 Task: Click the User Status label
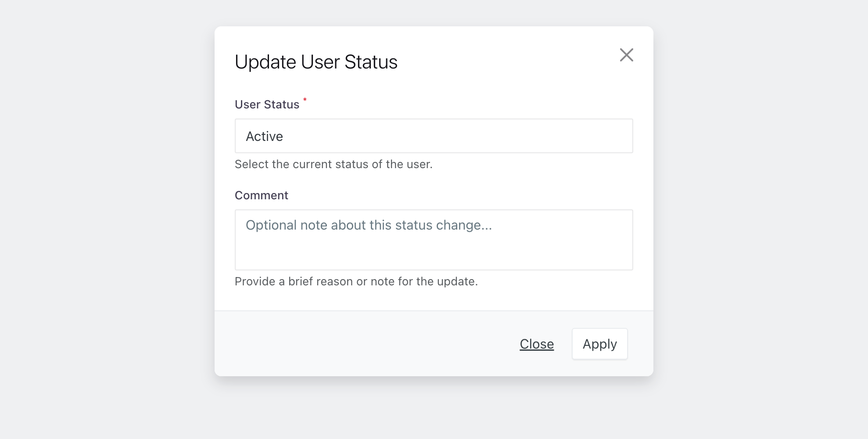267,104
